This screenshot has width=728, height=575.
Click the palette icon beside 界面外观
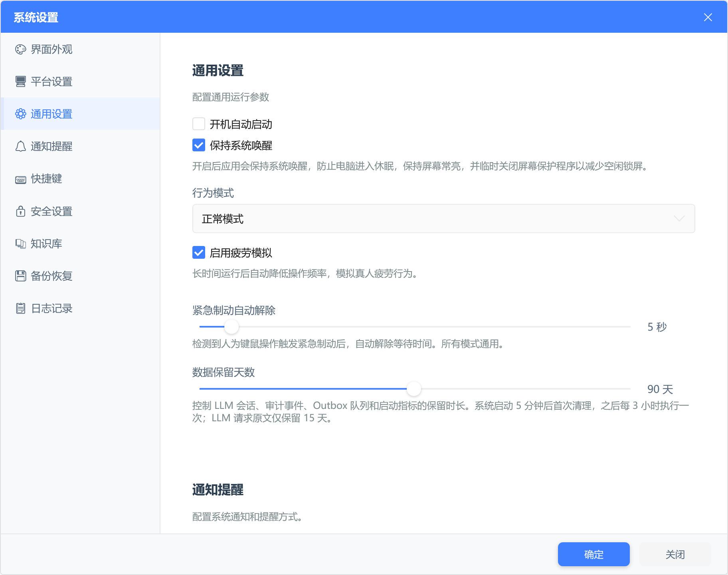tap(20, 50)
